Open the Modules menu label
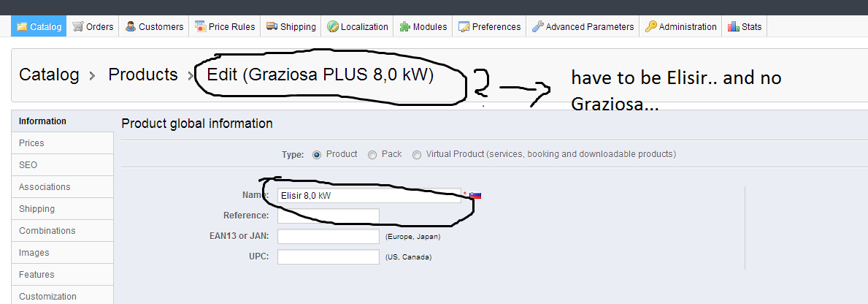 coord(430,26)
